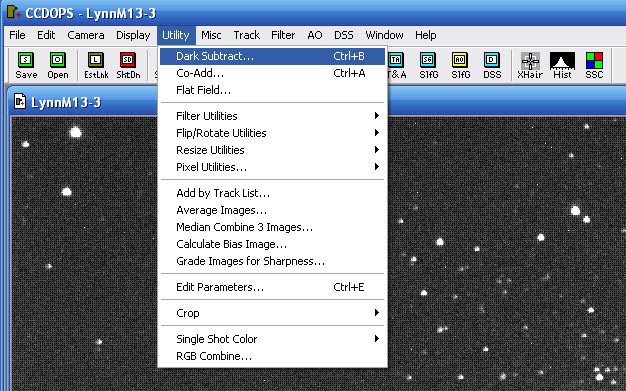This screenshot has width=626, height=391.
Task: Open the AO menu
Action: click(315, 35)
